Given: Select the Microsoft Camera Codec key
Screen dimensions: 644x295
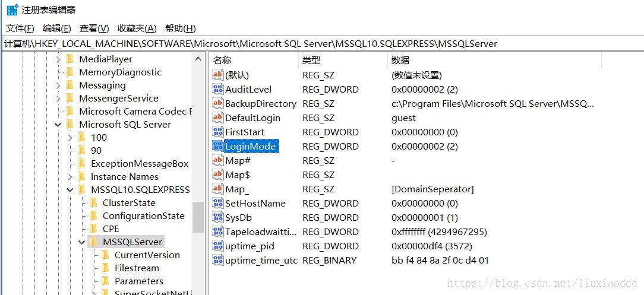Looking at the screenshot, I should 135,111.
